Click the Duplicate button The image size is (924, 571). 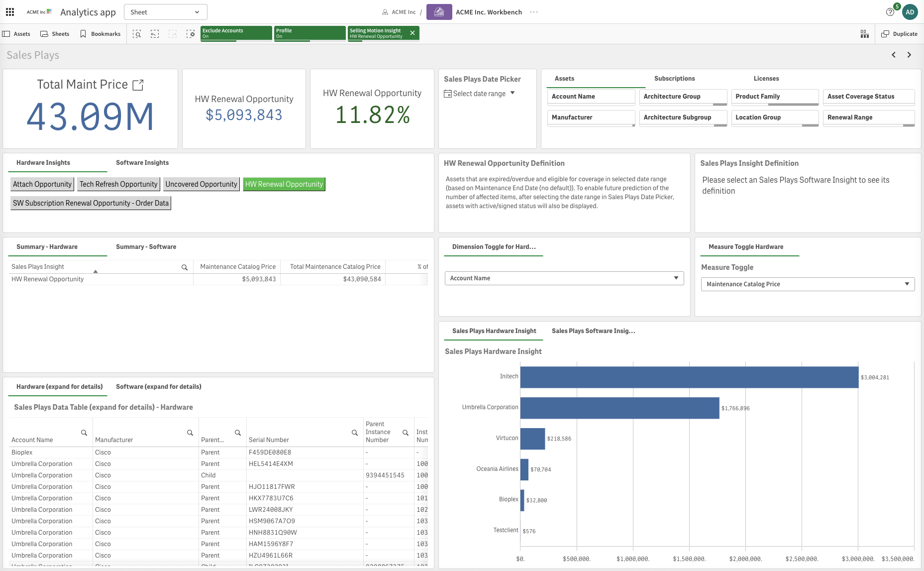click(899, 34)
